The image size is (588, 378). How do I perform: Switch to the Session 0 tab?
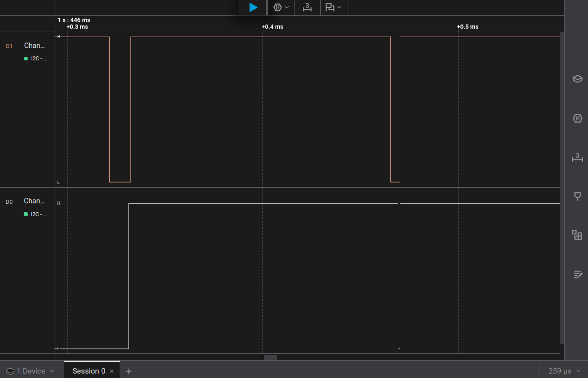88,371
